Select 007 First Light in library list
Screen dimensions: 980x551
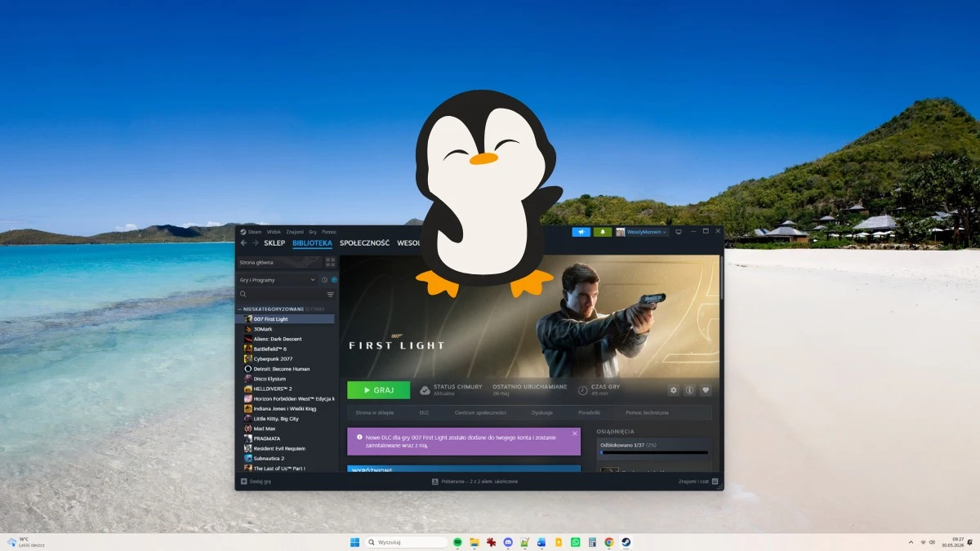285,319
